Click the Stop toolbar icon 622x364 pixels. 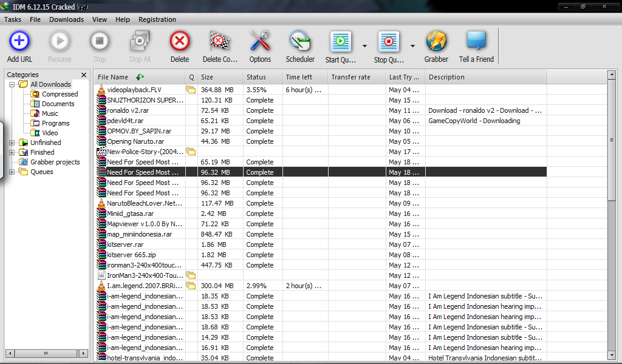(x=99, y=41)
